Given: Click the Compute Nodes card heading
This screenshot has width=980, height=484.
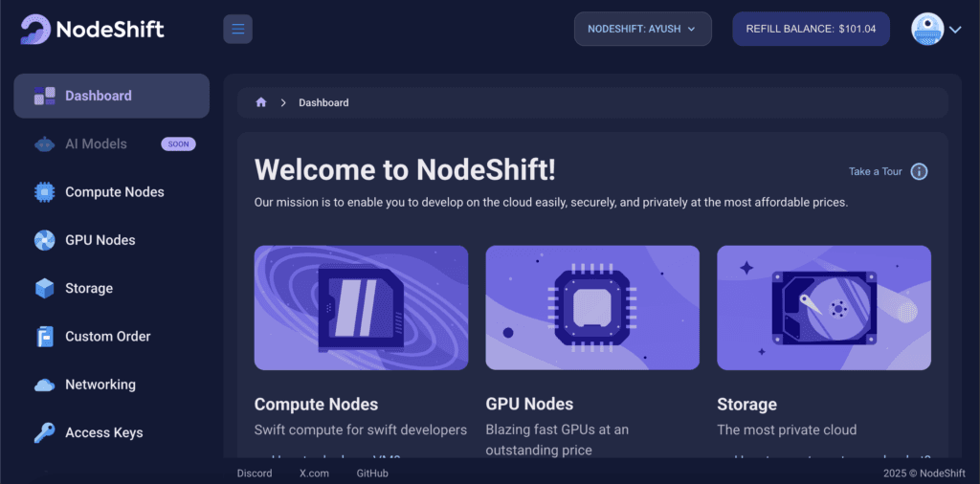Looking at the screenshot, I should pyautogui.click(x=316, y=404).
